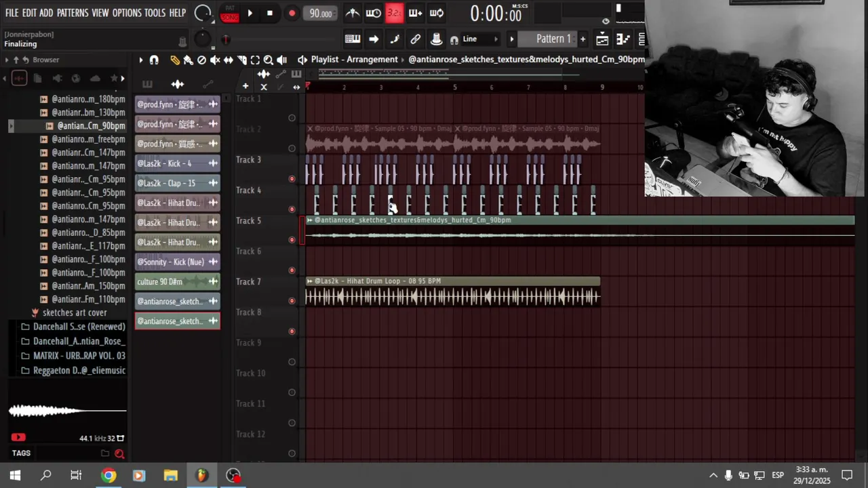This screenshot has height=488, width=868.
Task: Select the @Las2k - Clap - 15 clip
Action: (x=178, y=183)
